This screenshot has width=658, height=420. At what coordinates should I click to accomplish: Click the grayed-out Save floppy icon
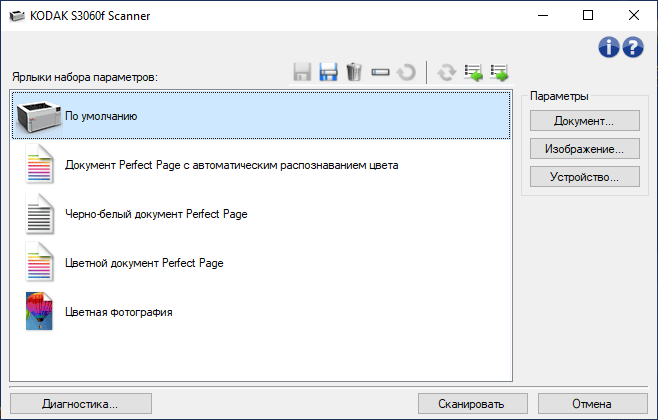pyautogui.click(x=302, y=72)
